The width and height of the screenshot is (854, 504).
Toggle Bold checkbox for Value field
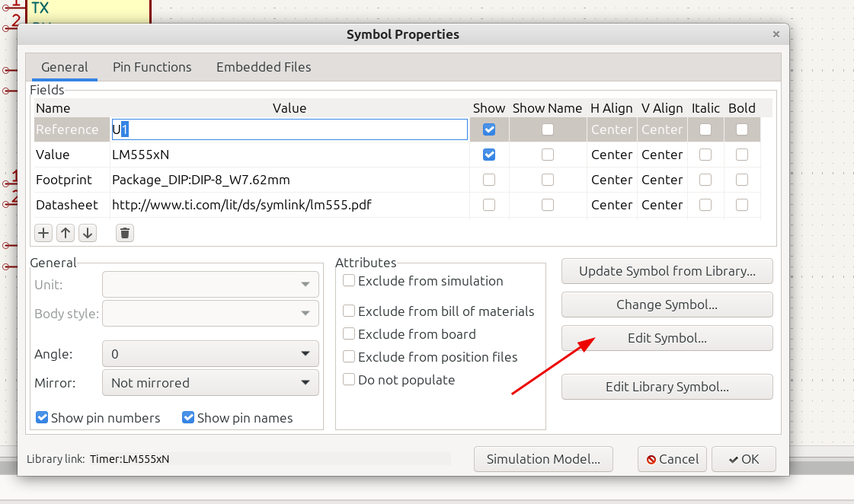742,155
